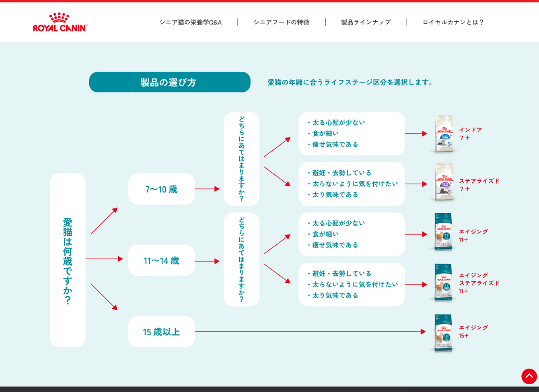Click the 11〜14 歳 age box
The image size is (539, 392).
click(161, 260)
